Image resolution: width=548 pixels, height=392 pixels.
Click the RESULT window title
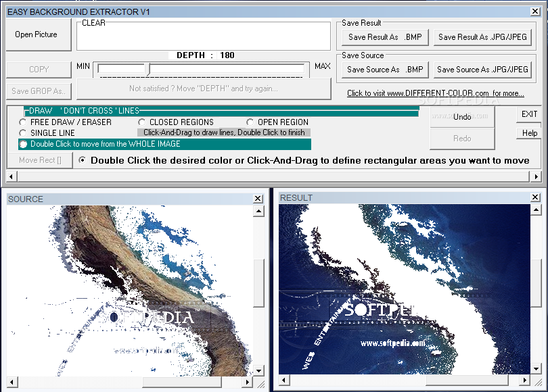pyautogui.click(x=296, y=197)
